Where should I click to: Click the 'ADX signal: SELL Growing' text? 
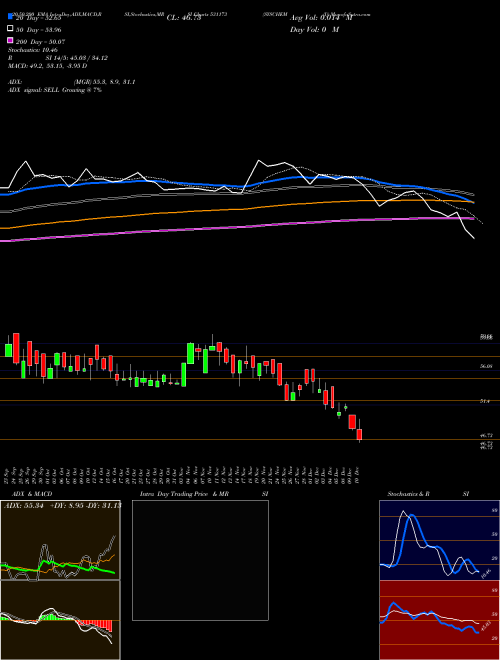[x=55, y=90]
